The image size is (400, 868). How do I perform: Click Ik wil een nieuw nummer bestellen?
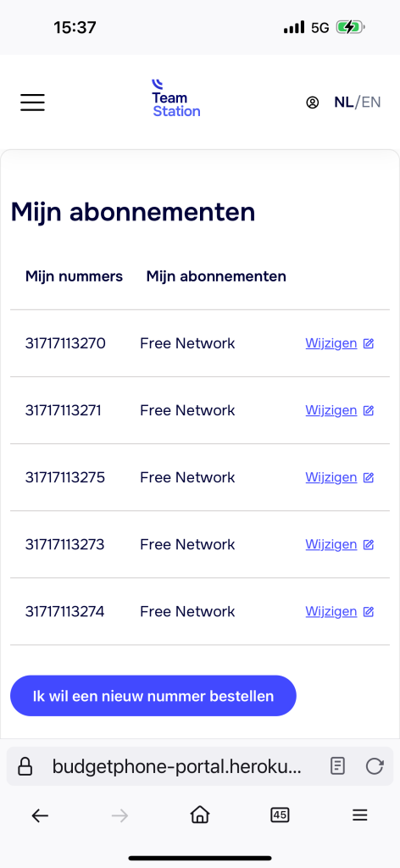click(x=153, y=696)
